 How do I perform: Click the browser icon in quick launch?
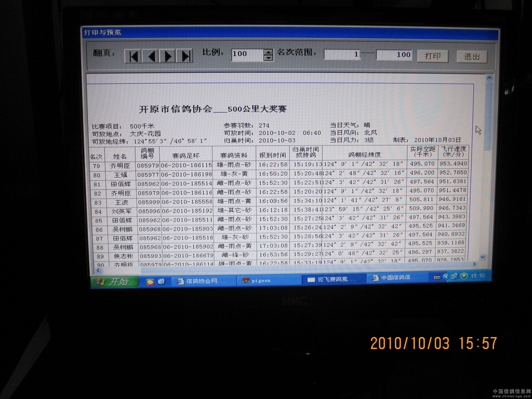point(162,281)
